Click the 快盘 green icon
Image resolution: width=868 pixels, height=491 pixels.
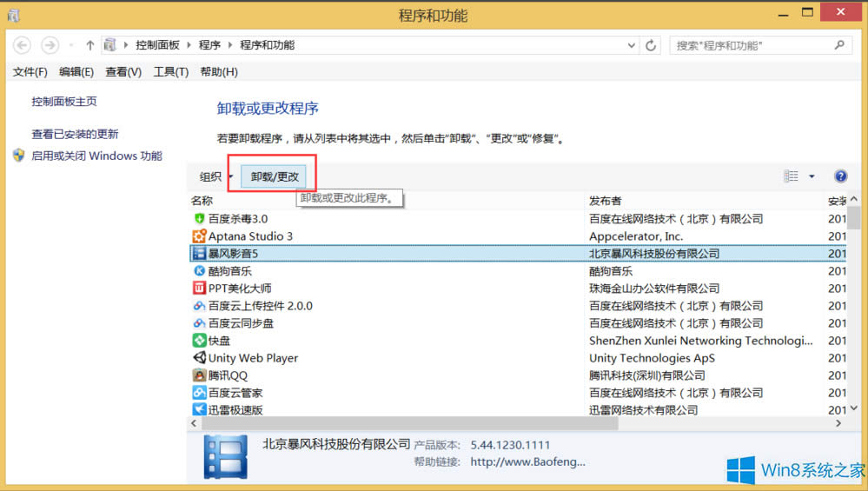(x=199, y=341)
